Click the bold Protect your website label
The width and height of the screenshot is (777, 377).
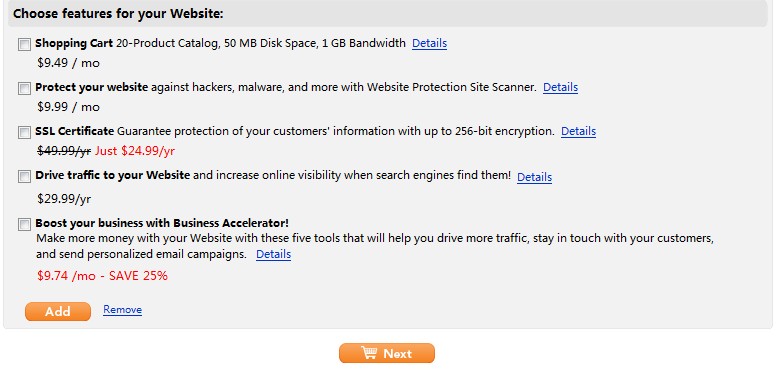[92, 88]
